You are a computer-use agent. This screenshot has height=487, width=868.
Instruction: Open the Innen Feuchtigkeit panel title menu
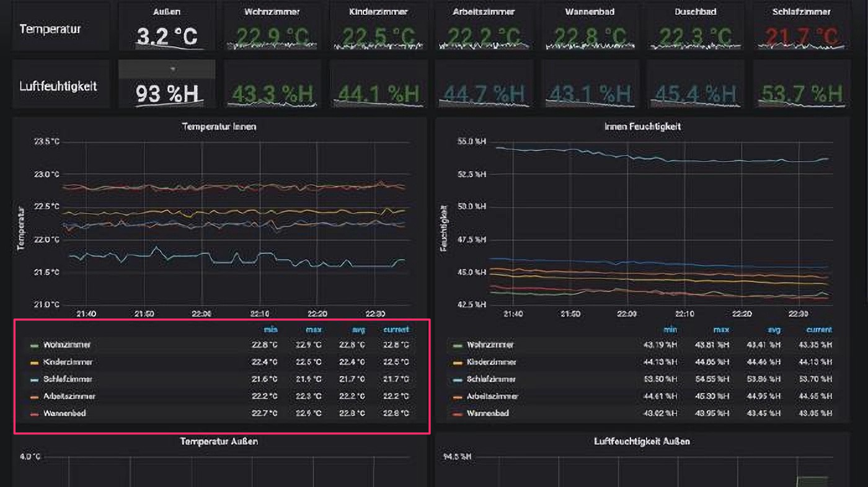pos(642,126)
